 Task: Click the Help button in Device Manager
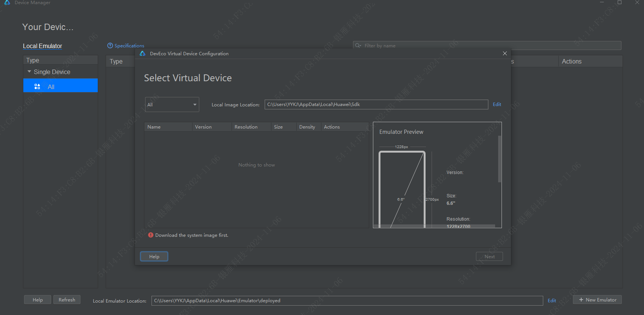click(38, 300)
